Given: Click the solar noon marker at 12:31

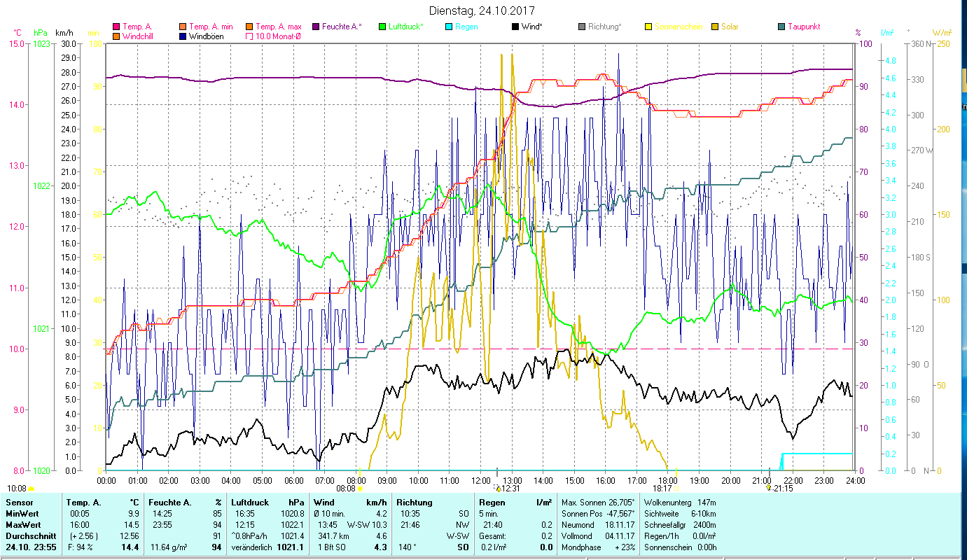Looking at the screenshot, I should tap(498, 488).
